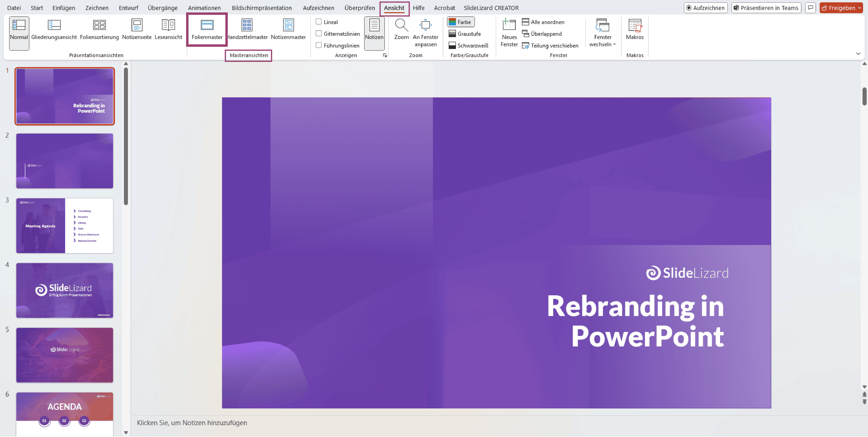Enable the Lineal checkbox

318,22
